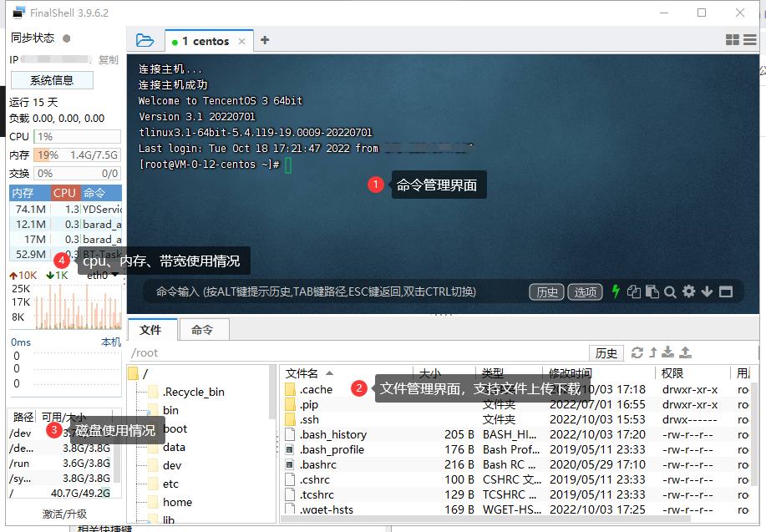766x532 pixels.
Task: Add a new terminal tab with plus icon
Action: coord(265,40)
